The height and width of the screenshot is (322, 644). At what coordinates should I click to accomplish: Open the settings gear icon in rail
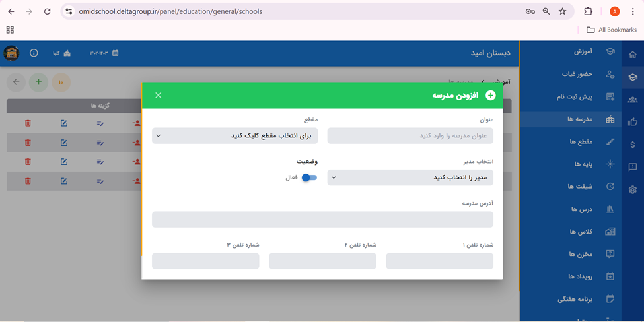pyautogui.click(x=633, y=189)
